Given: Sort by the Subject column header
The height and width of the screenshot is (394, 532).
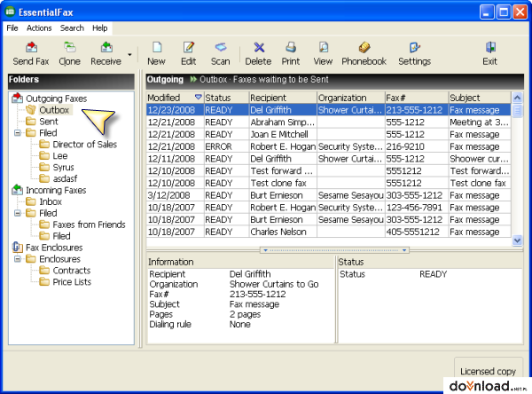Looking at the screenshot, I should click(480, 98).
